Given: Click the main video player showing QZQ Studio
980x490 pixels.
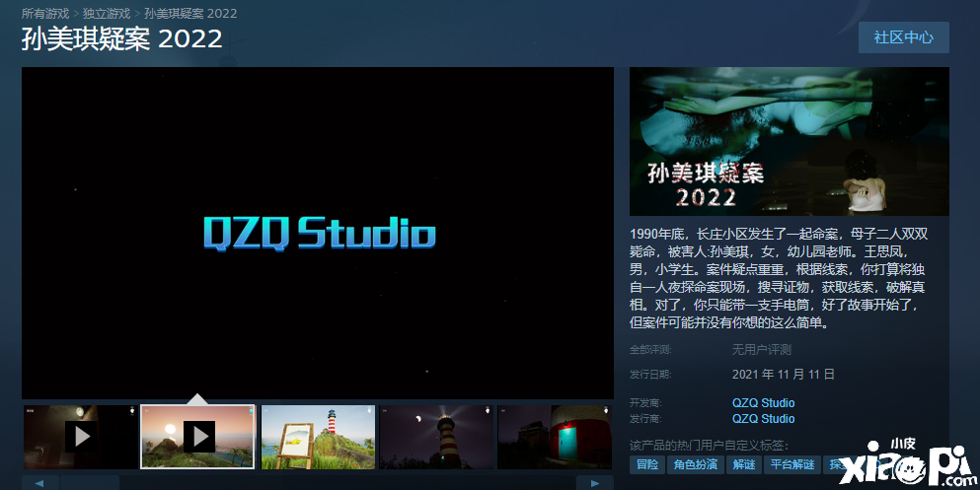Looking at the screenshot, I should 318,233.
